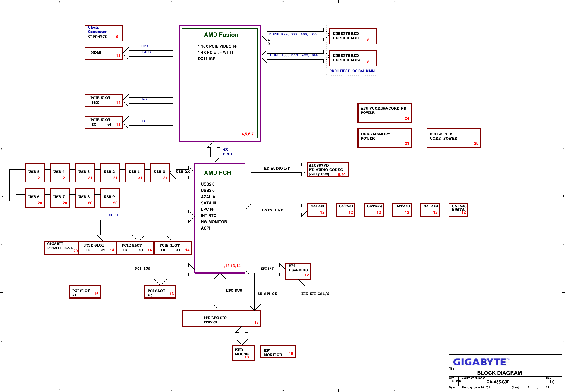Screen dimensions: 566x392
Task: Select UNBUFFERED DDRIII DIMM2 block
Action: click(x=353, y=58)
